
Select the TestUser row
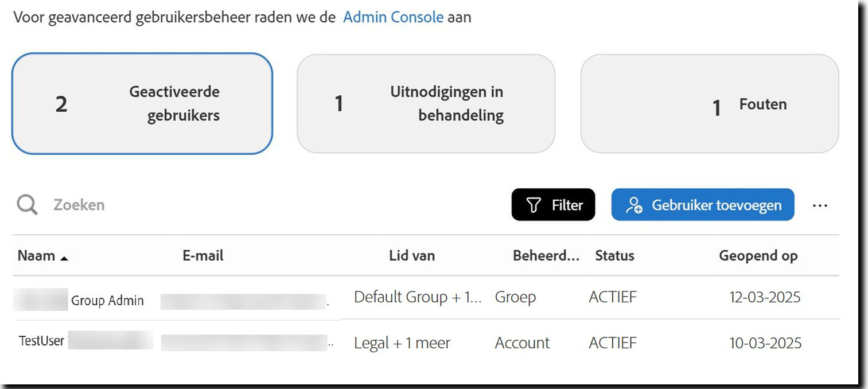click(41, 341)
